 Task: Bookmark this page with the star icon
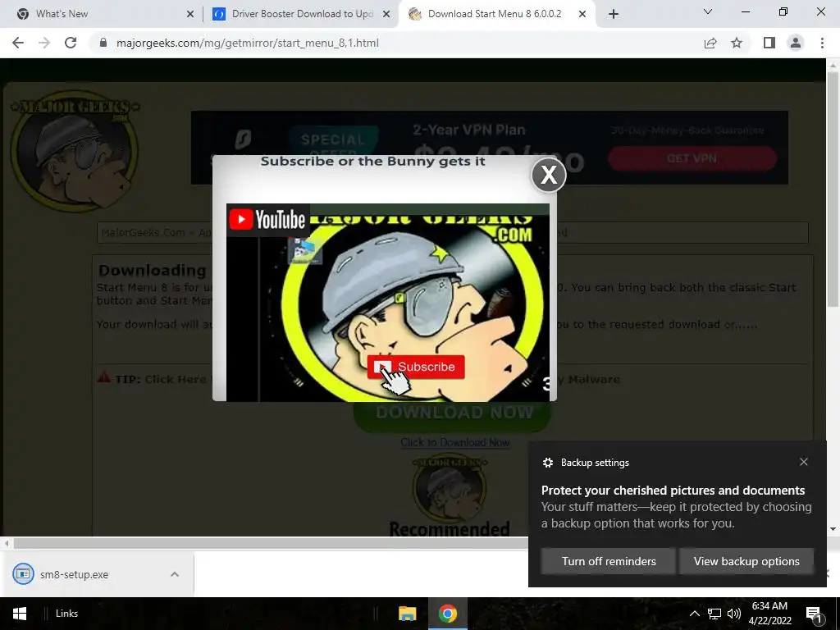click(x=737, y=43)
